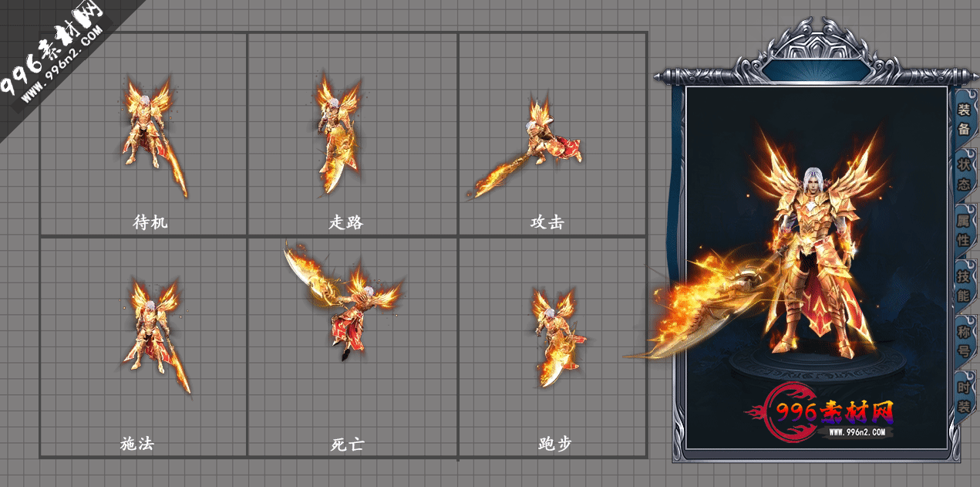Select the 走路 walking sprite
Image resolution: width=980 pixels, height=487 pixels.
(x=336, y=133)
